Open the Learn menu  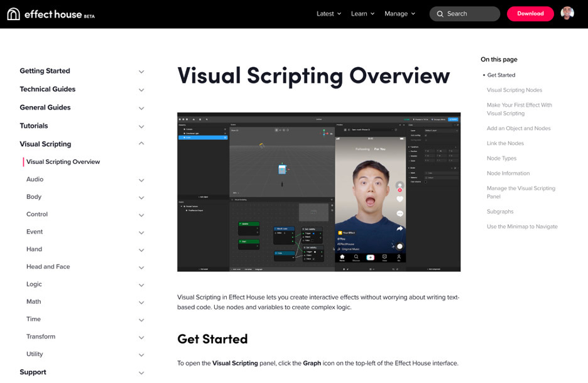[362, 14]
